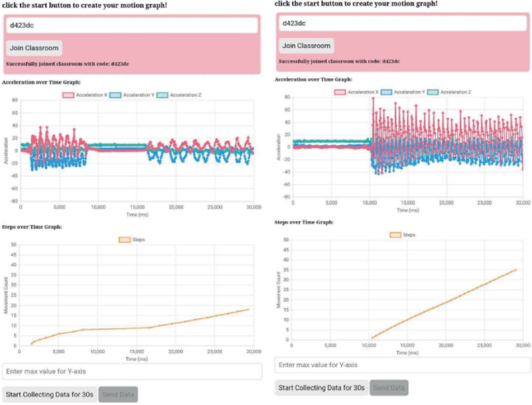Click highest acceleration peak in right graph
532x405 pixels.
[374, 99]
